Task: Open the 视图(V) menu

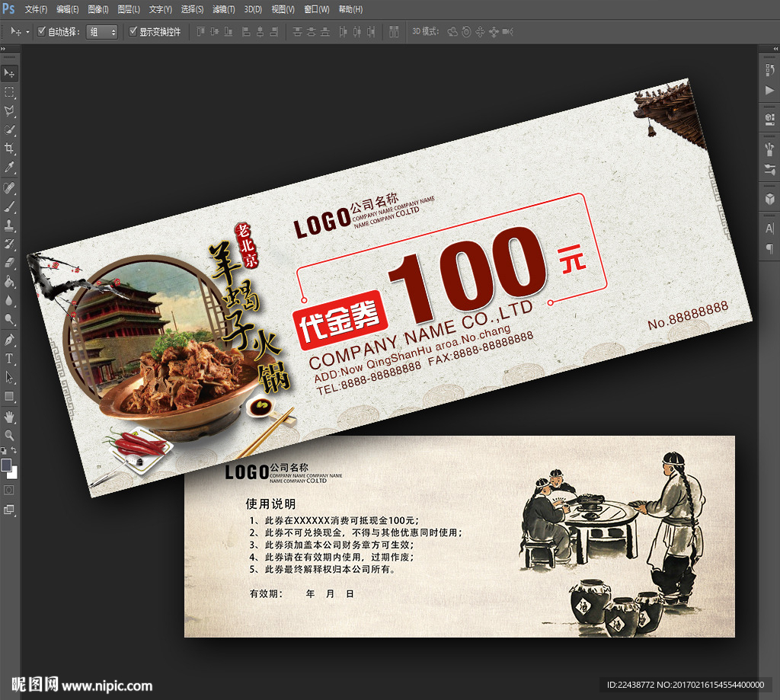Action: [x=283, y=9]
